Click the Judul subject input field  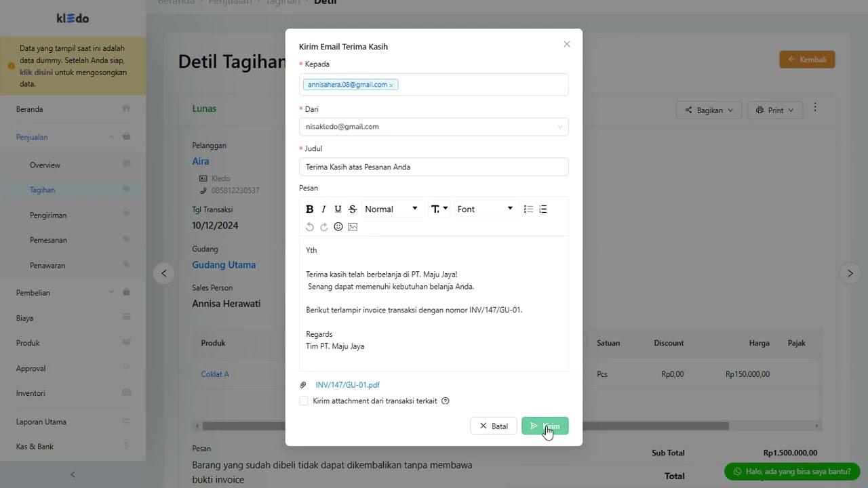click(433, 167)
